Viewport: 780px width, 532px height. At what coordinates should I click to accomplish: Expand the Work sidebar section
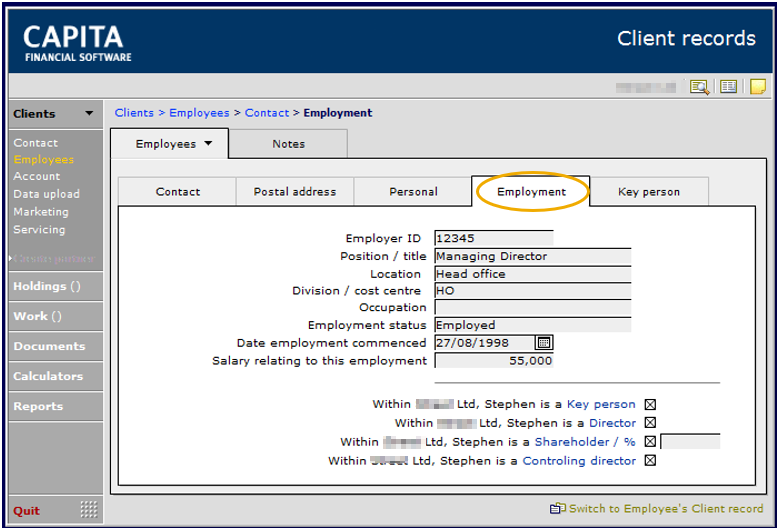tap(55, 316)
